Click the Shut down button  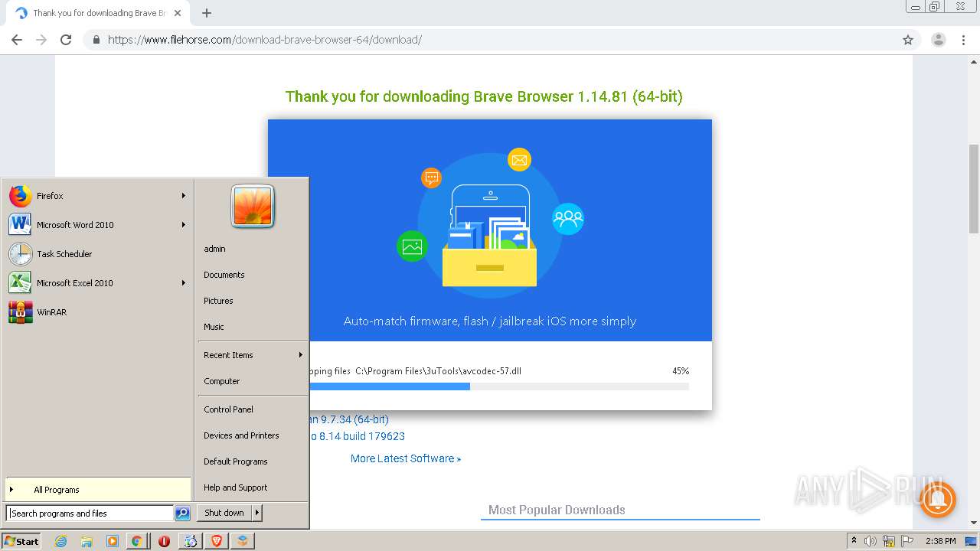pos(224,513)
